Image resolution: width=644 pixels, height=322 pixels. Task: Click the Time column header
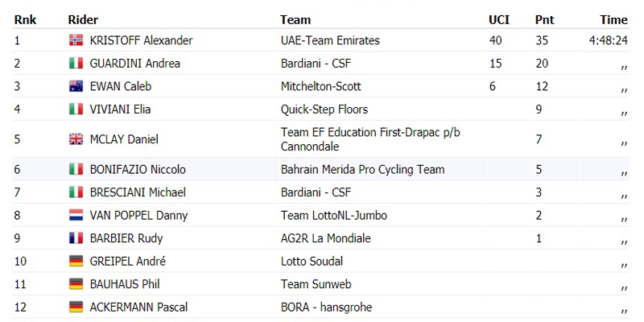point(613,19)
